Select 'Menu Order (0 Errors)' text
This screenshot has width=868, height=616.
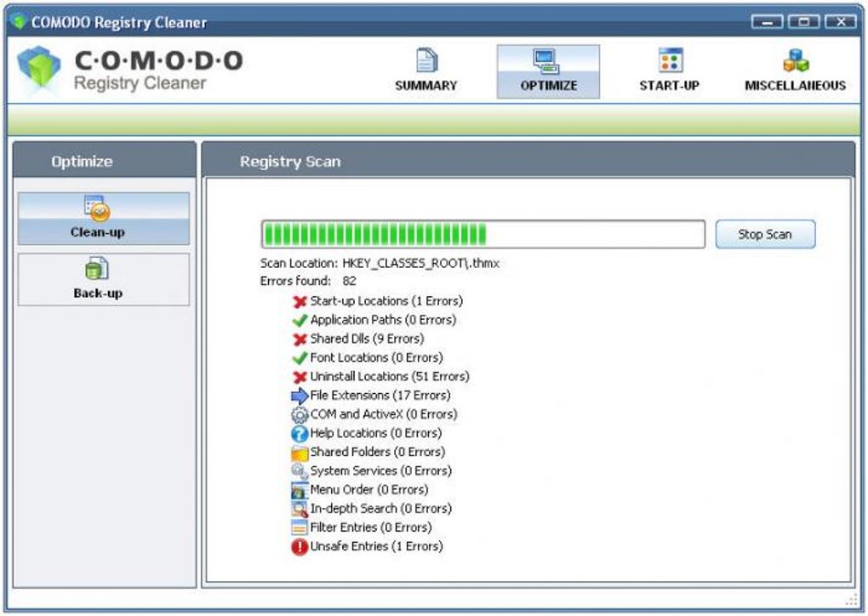coord(369,489)
